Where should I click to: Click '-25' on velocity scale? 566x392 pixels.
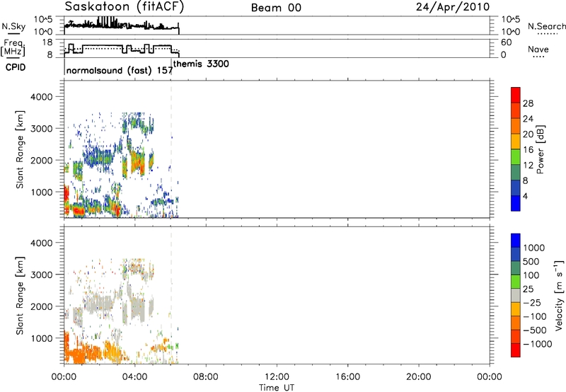[x=531, y=302]
